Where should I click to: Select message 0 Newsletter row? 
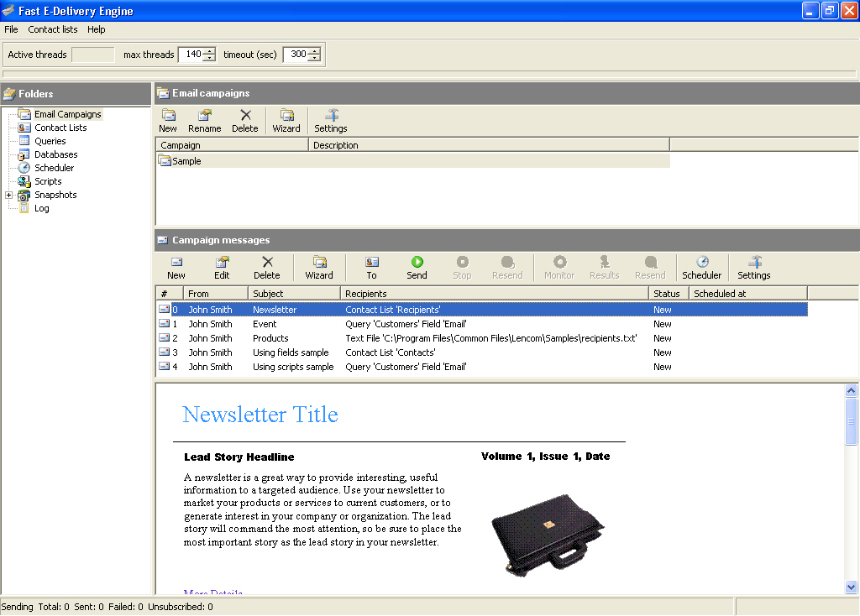[482, 310]
